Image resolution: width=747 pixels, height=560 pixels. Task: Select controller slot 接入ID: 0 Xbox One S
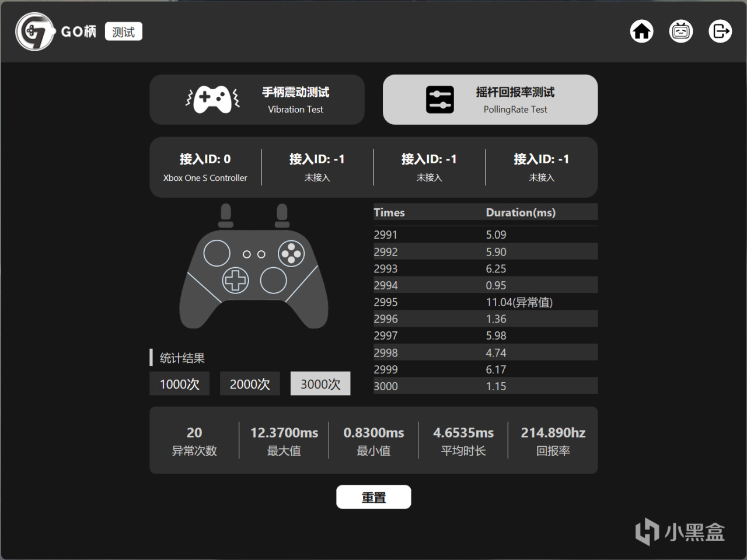click(205, 167)
